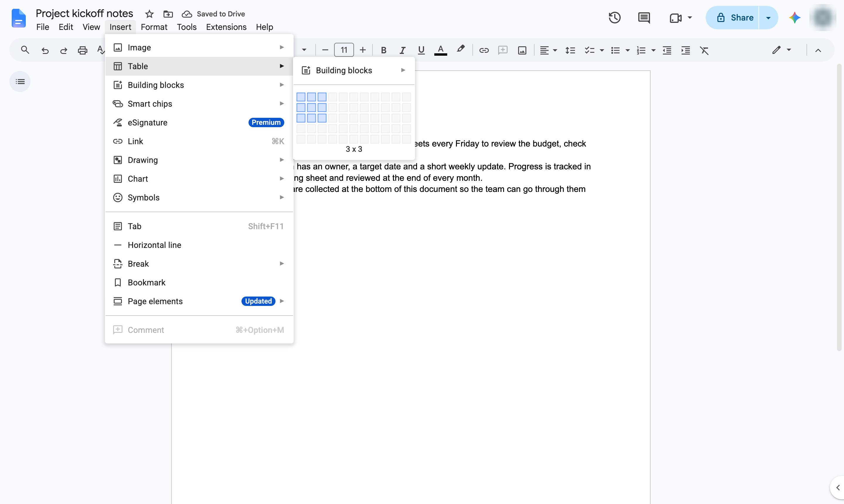
Task: Open version history clock icon
Action: [615, 18]
